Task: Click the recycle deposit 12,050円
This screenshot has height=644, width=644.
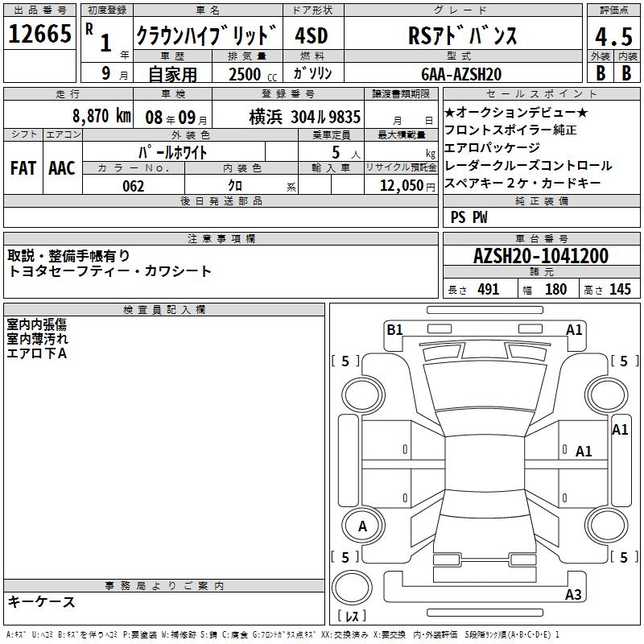Action: 407,186
